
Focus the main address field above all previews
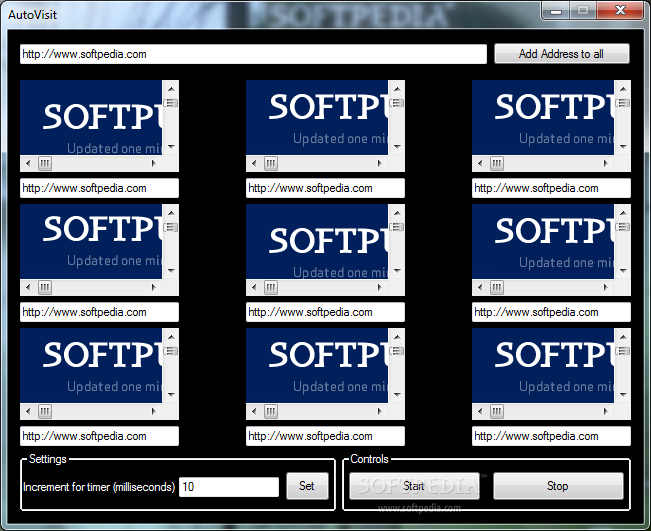coord(253,54)
